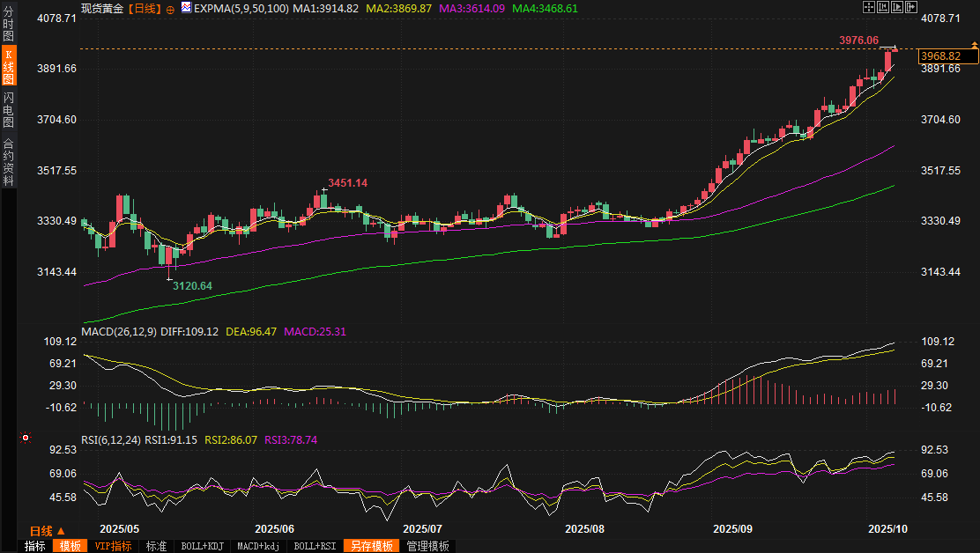Click the orange crosshair icon beside 【日线】
The height and width of the screenshot is (553, 980).
(170, 8)
